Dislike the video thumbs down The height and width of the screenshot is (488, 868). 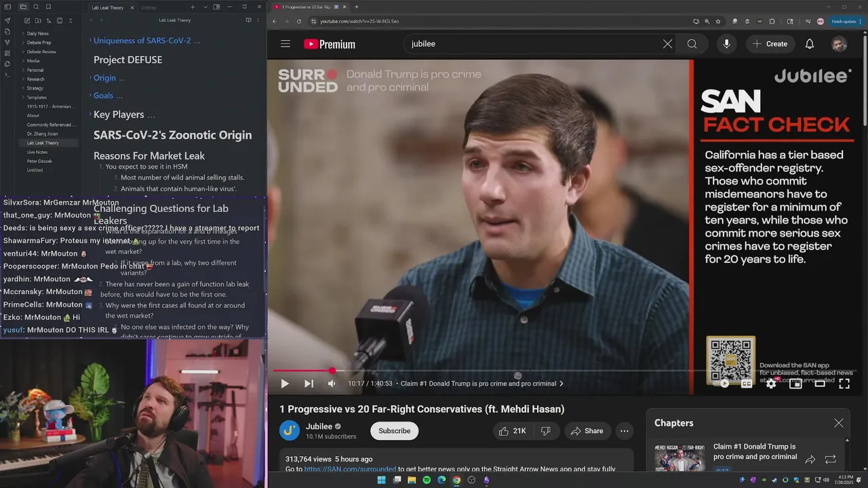click(x=545, y=431)
